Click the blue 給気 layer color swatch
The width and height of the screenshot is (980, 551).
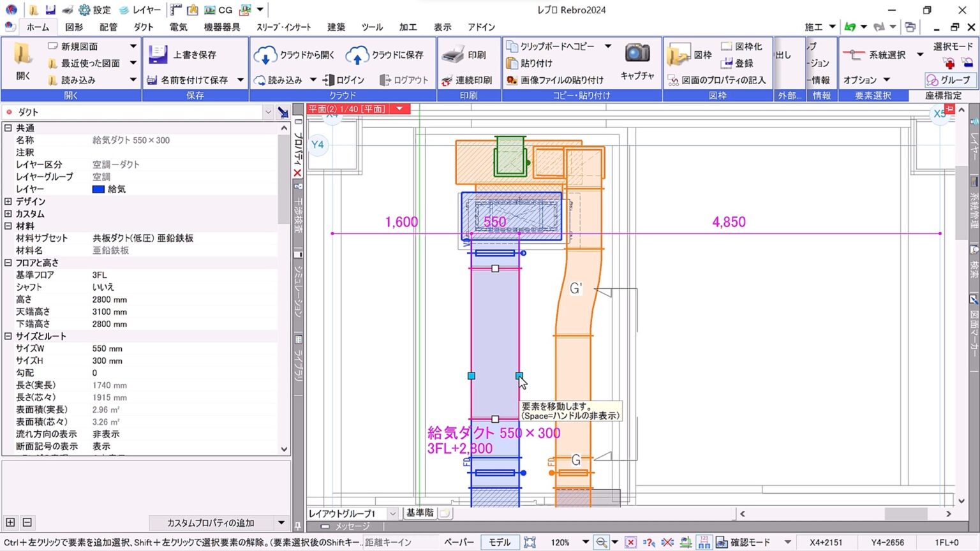[98, 189]
